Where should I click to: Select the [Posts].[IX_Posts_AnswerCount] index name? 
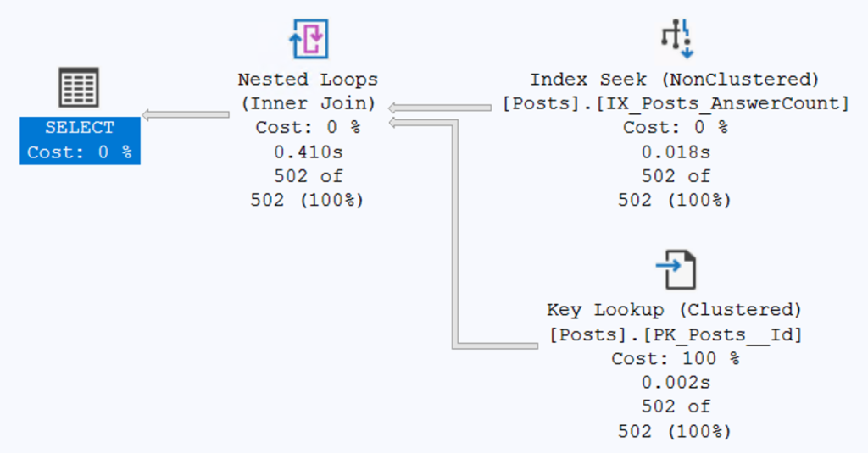click(x=675, y=104)
